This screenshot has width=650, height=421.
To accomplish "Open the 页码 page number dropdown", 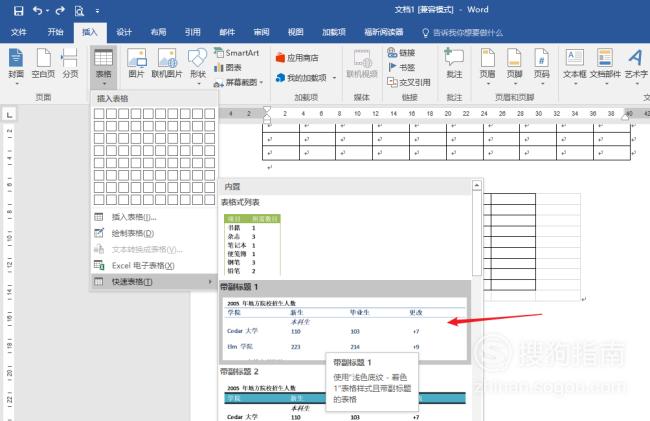I will point(541,65).
